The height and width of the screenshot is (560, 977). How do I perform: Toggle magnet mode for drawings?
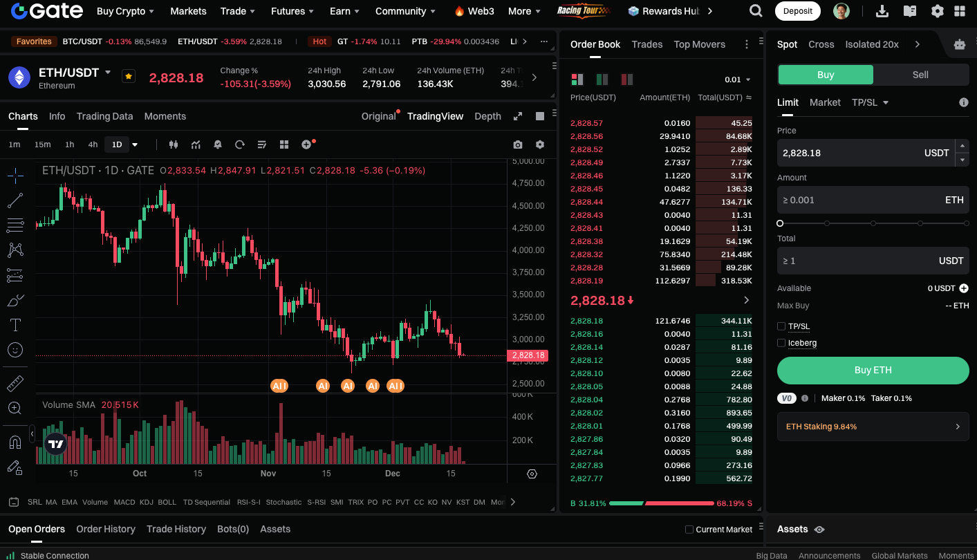coord(15,442)
